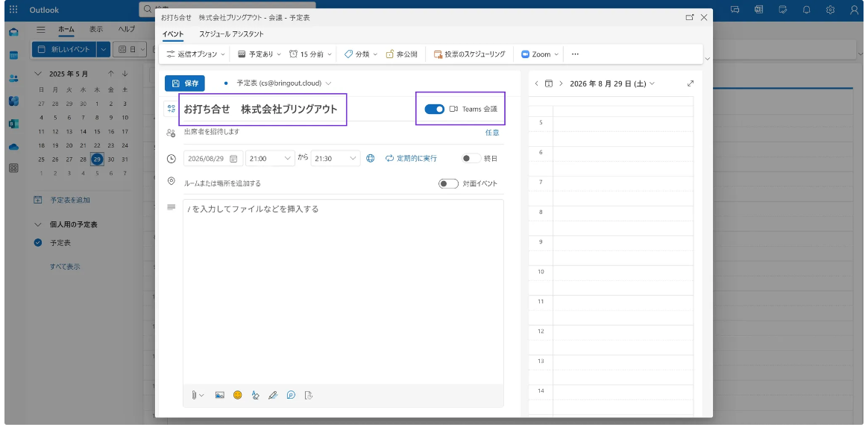The height and width of the screenshot is (427, 868).
Task: Open the 表示 ribbon tab
Action: pyautogui.click(x=96, y=29)
